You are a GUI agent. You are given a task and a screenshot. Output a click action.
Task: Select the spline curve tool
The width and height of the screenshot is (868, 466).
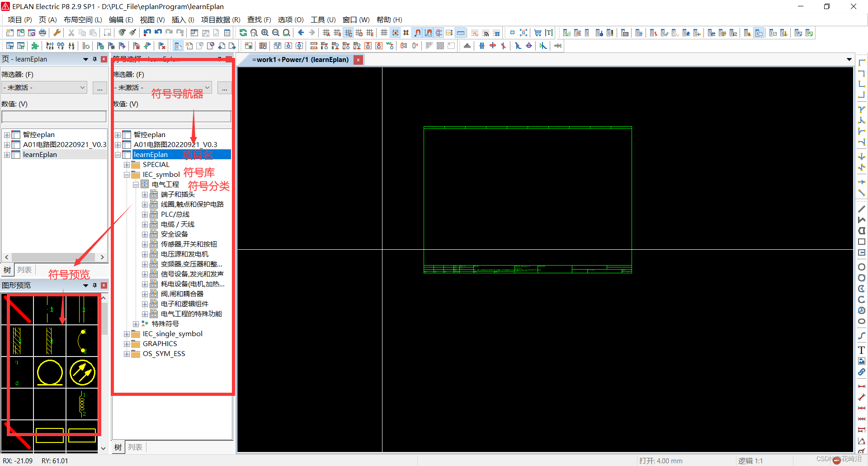(x=862, y=336)
